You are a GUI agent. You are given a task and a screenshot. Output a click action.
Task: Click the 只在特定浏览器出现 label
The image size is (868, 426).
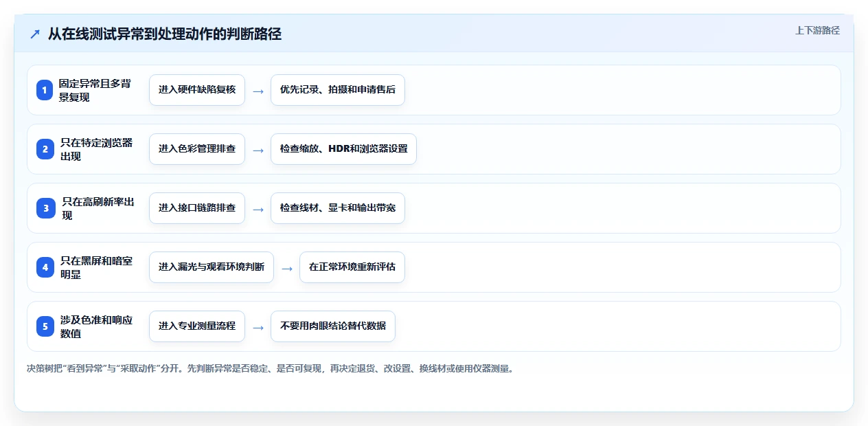(97, 149)
